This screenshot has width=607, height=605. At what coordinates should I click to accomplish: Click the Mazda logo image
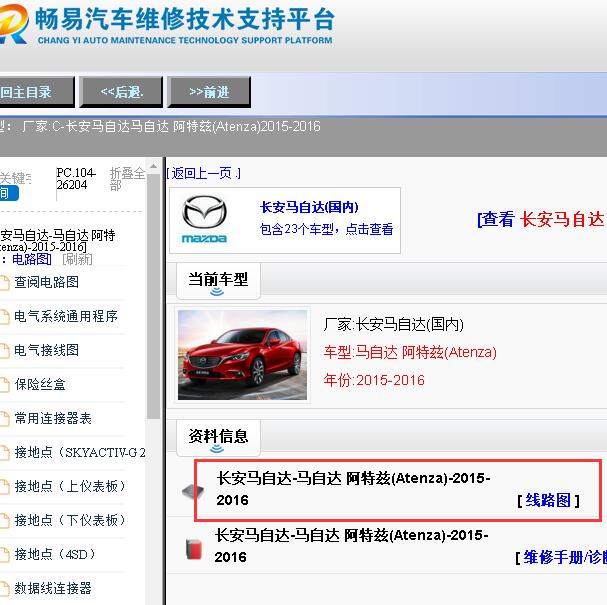204,219
